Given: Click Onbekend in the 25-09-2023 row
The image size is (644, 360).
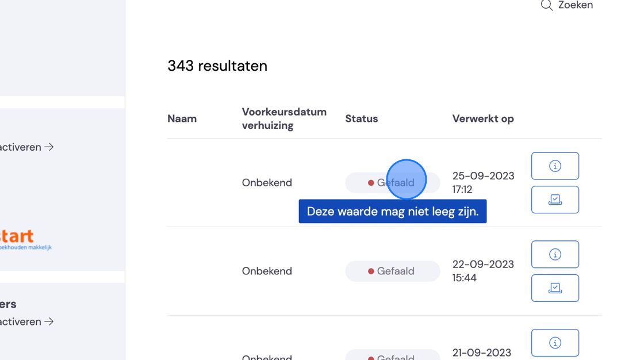Looking at the screenshot, I should pos(267,183).
